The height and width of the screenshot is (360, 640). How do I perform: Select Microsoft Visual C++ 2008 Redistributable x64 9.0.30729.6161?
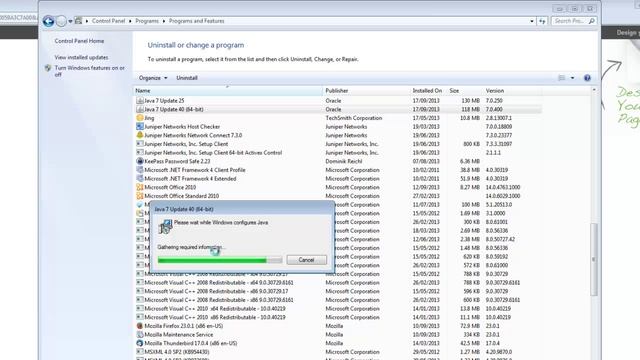(x=219, y=282)
